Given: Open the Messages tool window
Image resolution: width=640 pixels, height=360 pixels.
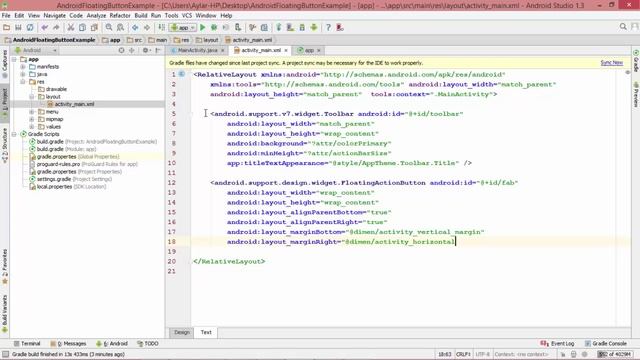Looking at the screenshot, I should [68, 344].
